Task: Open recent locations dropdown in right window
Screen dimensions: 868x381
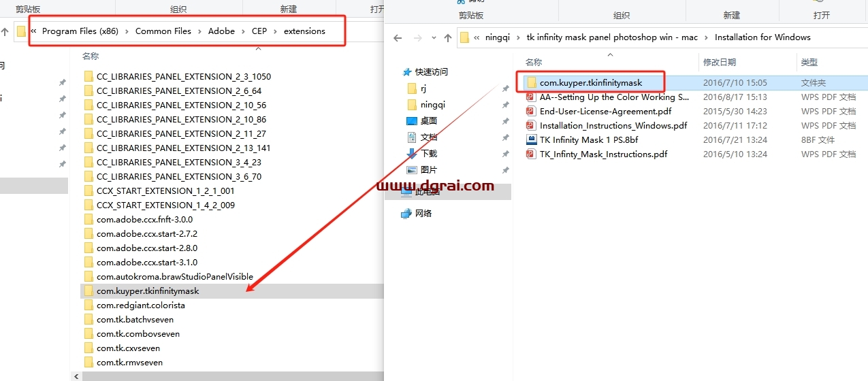Action: [x=434, y=38]
